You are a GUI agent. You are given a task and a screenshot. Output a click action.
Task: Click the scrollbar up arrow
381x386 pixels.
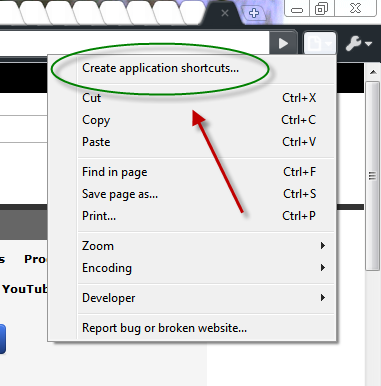point(373,72)
